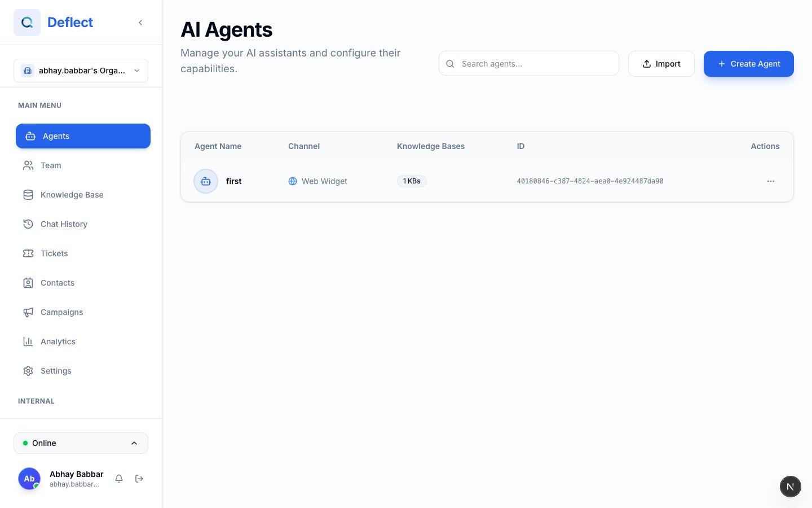Click the Campaigns megaphone icon
812x508 pixels.
pos(28,312)
